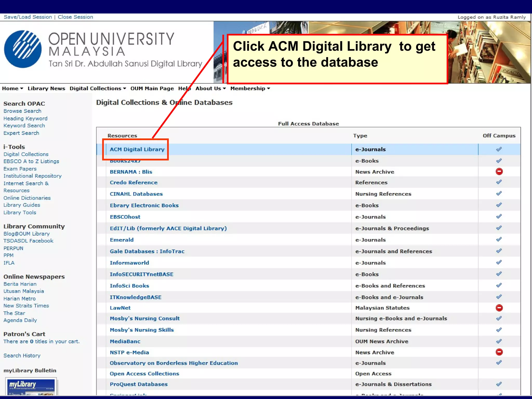Click the red no-access icon for LawNet

tap(499, 308)
